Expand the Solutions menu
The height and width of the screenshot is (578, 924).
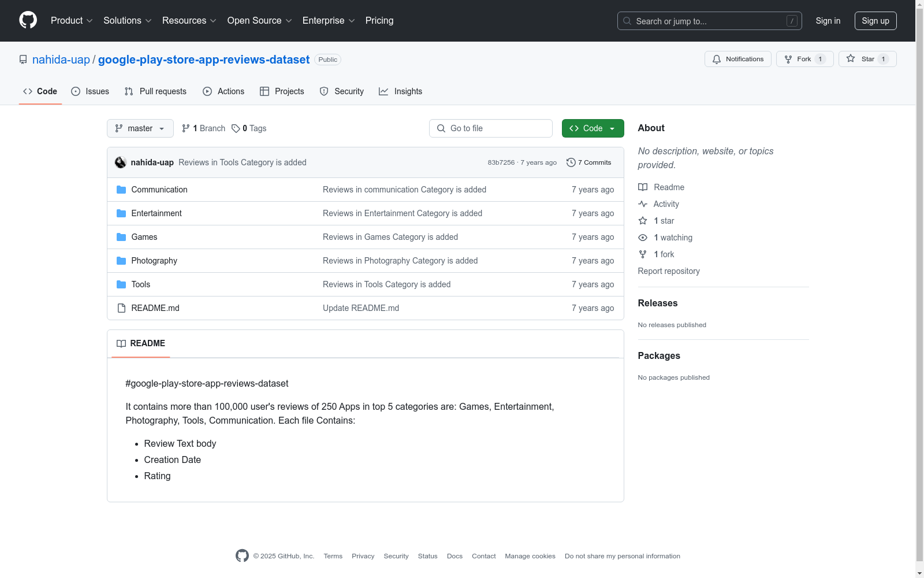(128, 20)
